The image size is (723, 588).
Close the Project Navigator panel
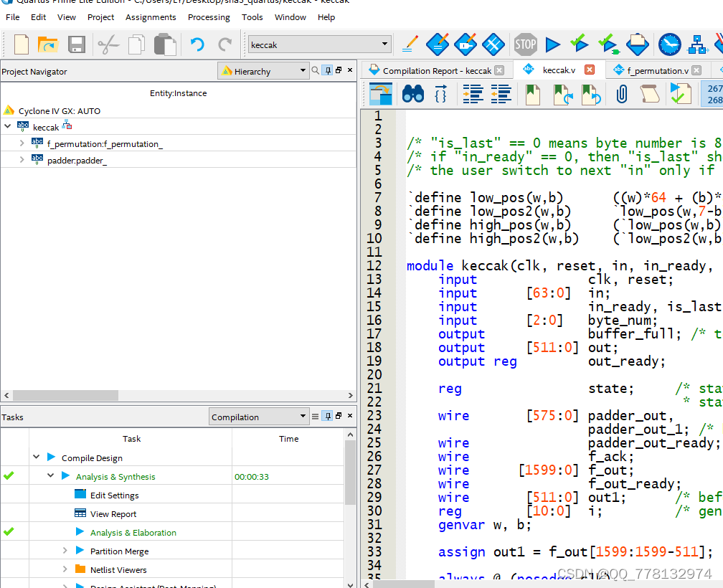350,70
